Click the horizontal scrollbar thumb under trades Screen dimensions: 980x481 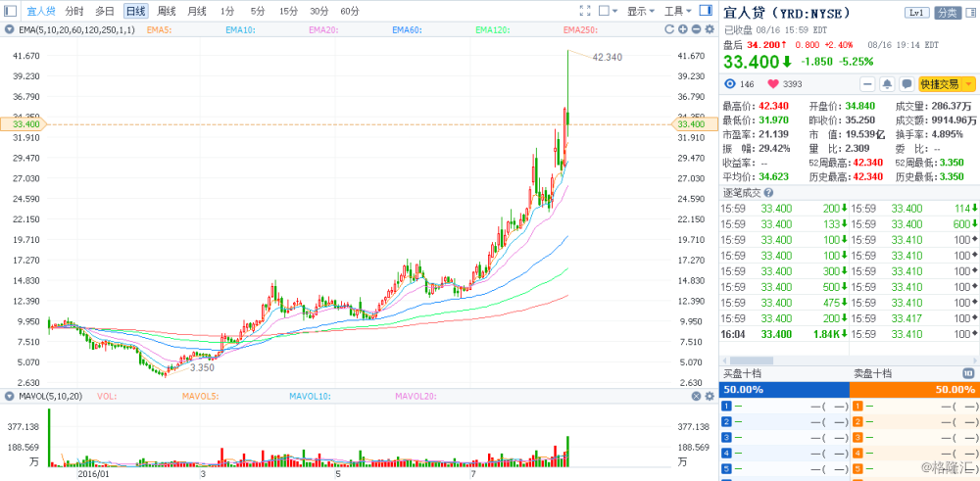pyautogui.click(x=752, y=361)
